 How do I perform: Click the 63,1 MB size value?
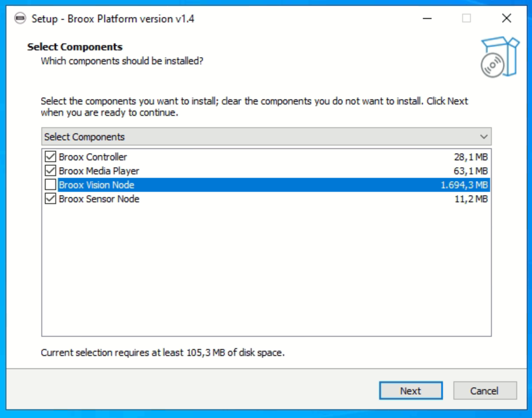pyautogui.click(x=470, y=171)
